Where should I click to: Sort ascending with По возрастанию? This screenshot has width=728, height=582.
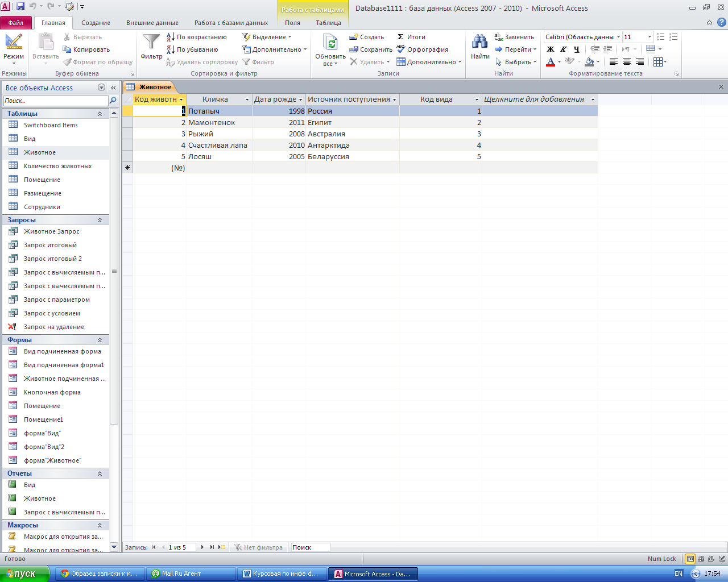pyautogui.click(x=197, y=37)
